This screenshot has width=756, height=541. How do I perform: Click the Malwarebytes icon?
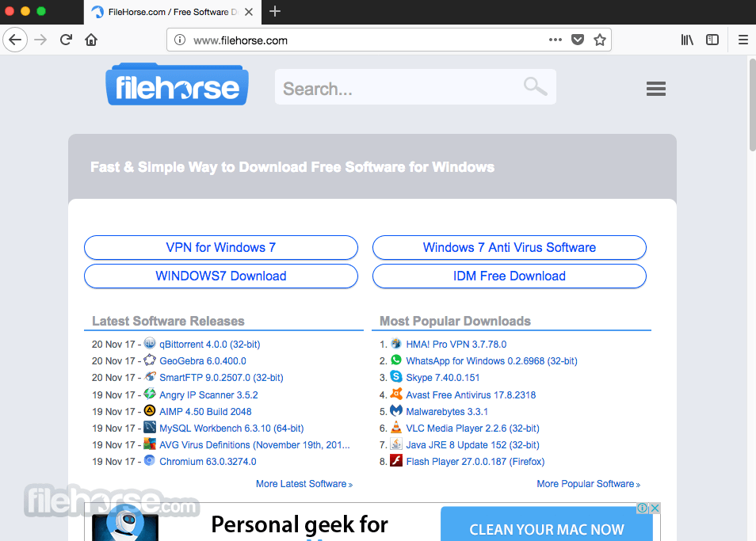[396, 410]
